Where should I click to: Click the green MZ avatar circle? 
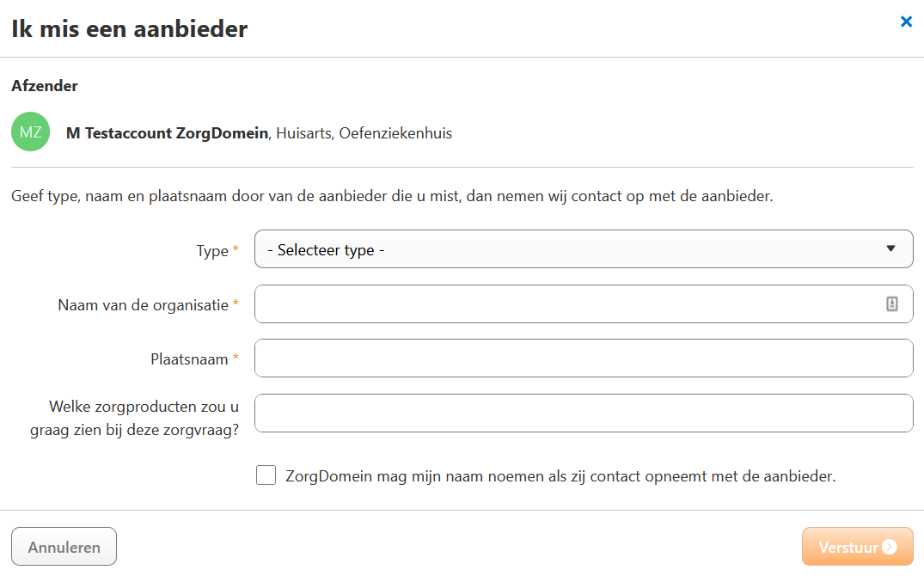pyautogui.click(x=31, y=132)
